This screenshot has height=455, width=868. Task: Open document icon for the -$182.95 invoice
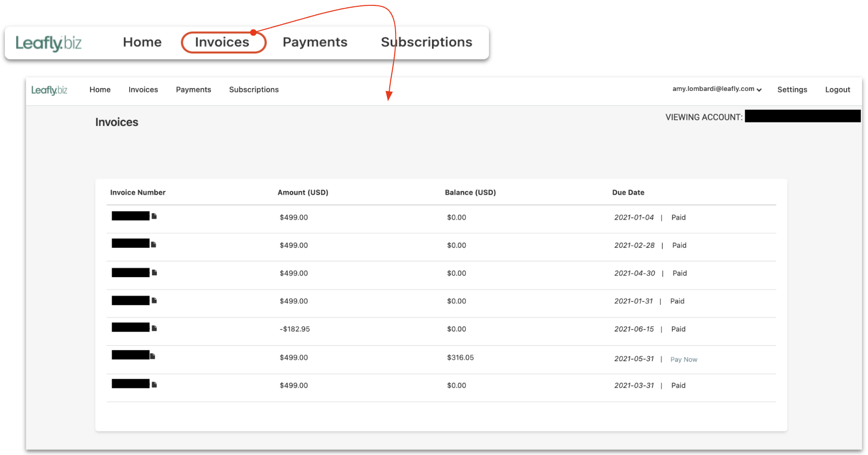click(x=154, y=328)
